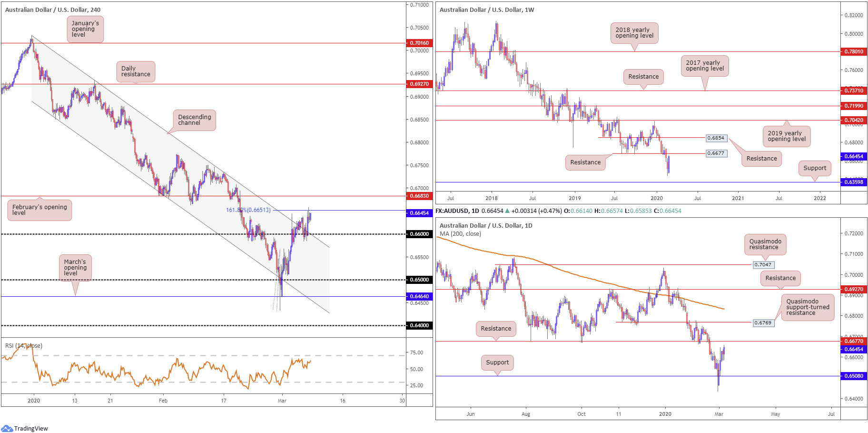Click the 0.64000 price label
Screen dimensions: 868x433
pos(419,325)
